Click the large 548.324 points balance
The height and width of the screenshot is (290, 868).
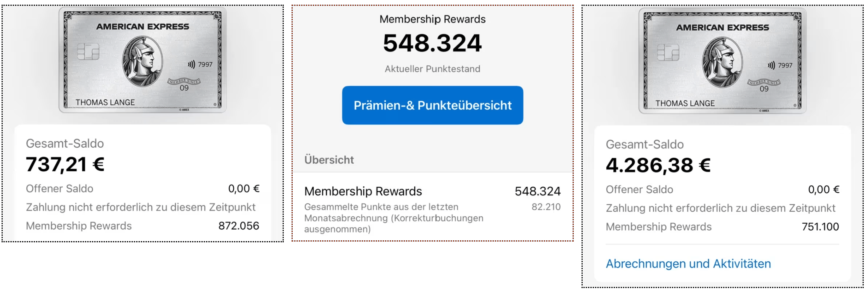(x=432, y=43)
